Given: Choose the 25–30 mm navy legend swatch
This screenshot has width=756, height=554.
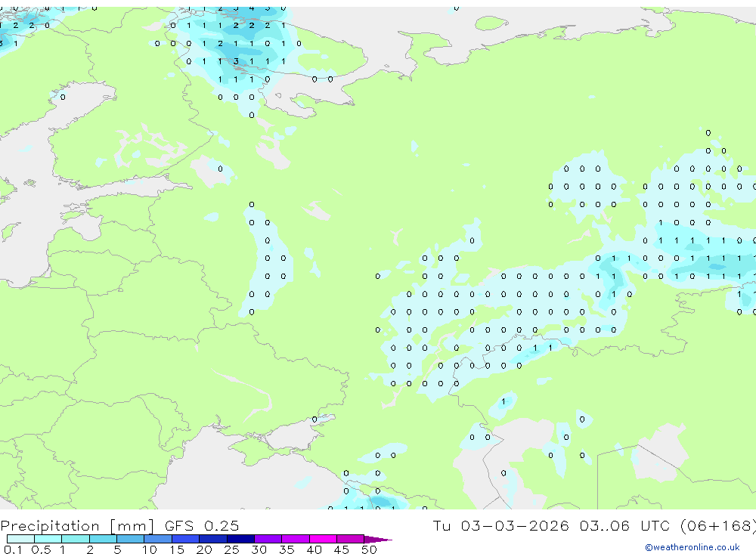Looking at the screenshot, I should pyautogui.click(x=240, y=539).
